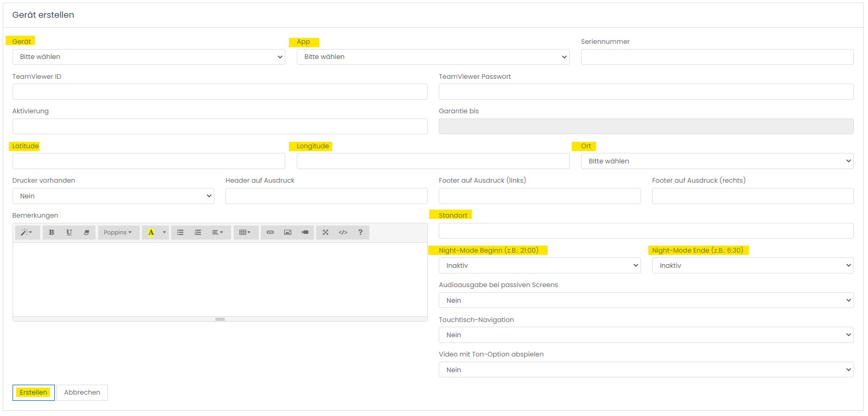Grab the editor resize handle bar
Screen dimensions: 868x416
220,319
